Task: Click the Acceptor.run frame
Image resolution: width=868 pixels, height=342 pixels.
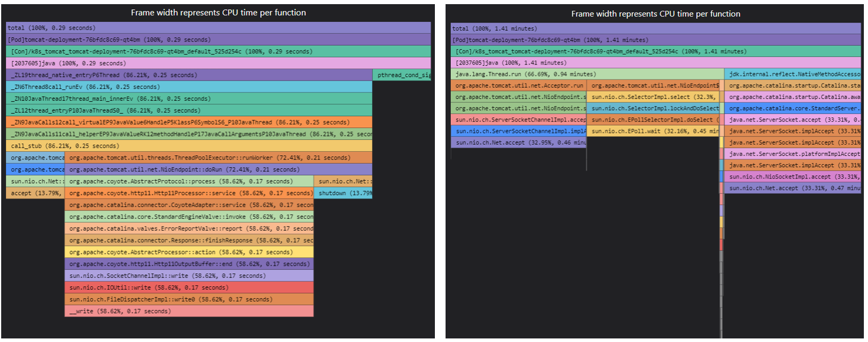Action: click(518, 86)
